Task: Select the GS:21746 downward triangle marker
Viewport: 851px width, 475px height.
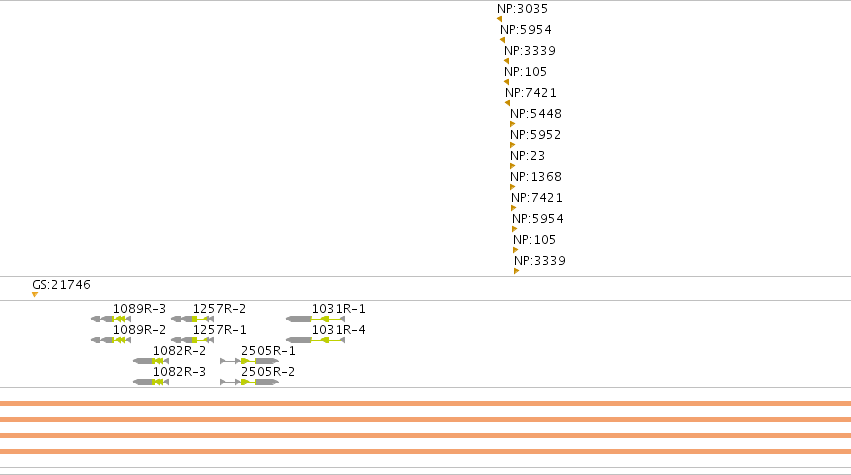Action: [x=35, y=295]
